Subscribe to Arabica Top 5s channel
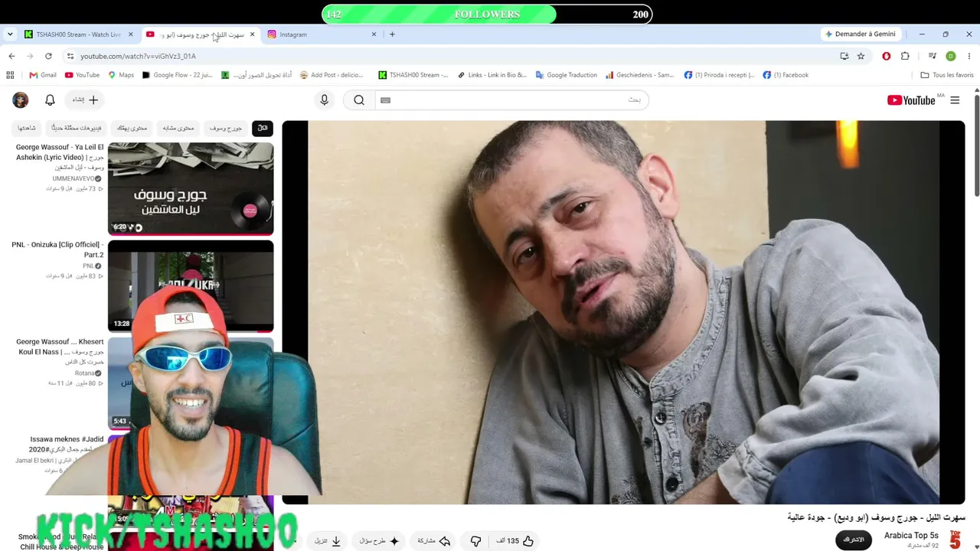 click(x=854, y=540)
